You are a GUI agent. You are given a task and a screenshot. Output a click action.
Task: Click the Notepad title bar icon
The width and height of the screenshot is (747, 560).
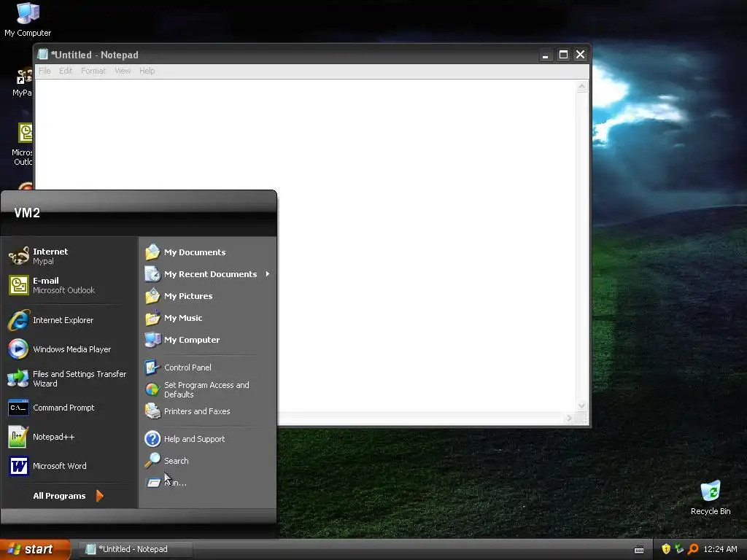tap(42, 54)
